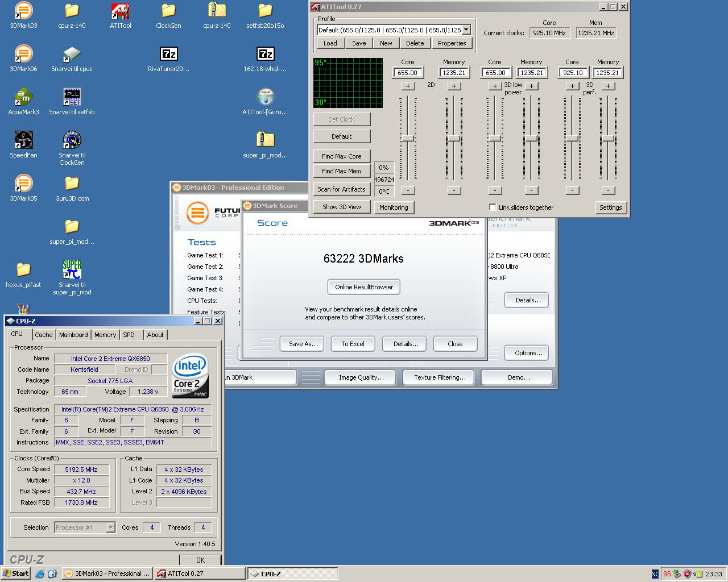Click Show 3D View button
The image size is (728, 582).
point(342,207)
